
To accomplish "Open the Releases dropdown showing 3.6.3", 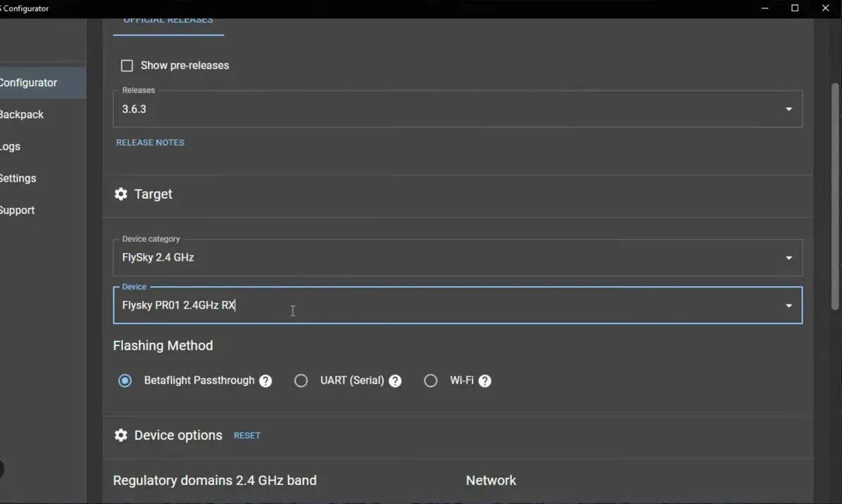I will (x=789, y=109).
